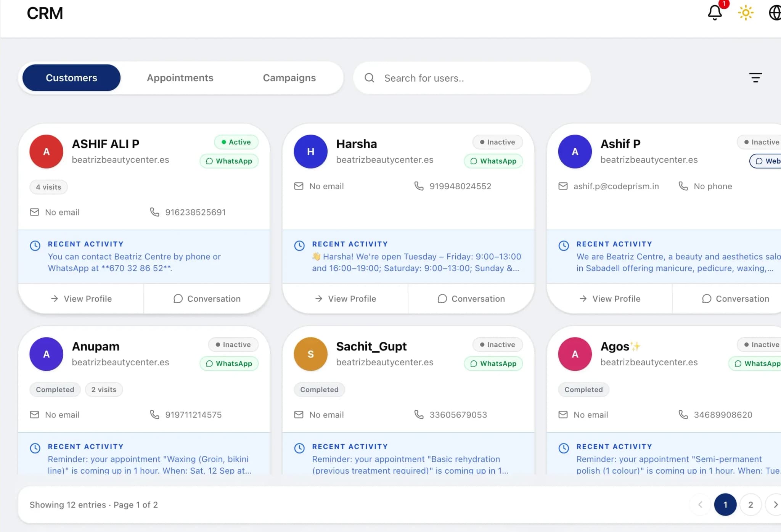Click clock icon in ASHIF ALI P activity
This screenshot has height=532, width=781.
[35, 246]
